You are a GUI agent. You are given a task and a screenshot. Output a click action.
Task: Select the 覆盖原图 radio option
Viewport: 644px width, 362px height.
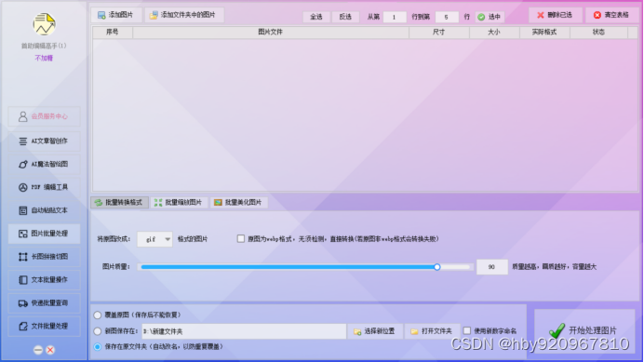[x=98, y=315]
